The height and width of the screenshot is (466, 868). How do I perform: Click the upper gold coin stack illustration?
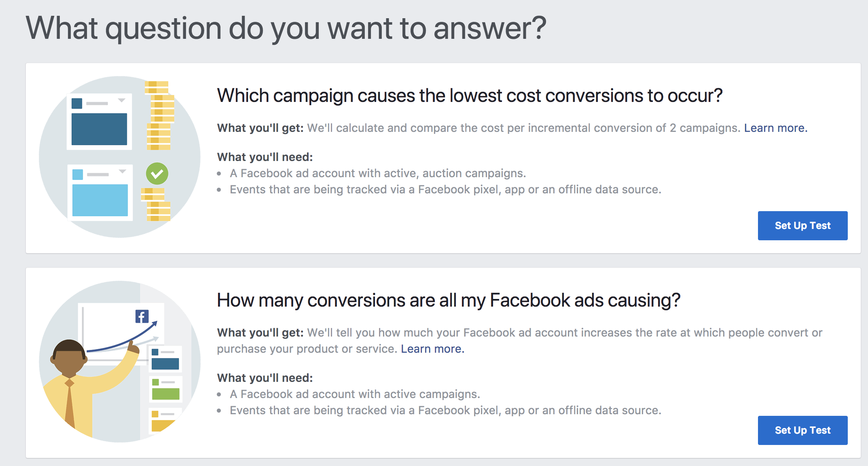(159, 115)
